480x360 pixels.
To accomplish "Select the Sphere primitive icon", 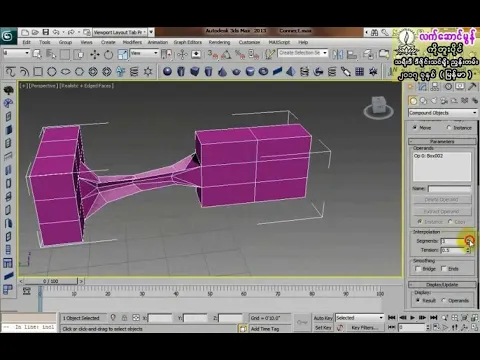I will 167,71.
